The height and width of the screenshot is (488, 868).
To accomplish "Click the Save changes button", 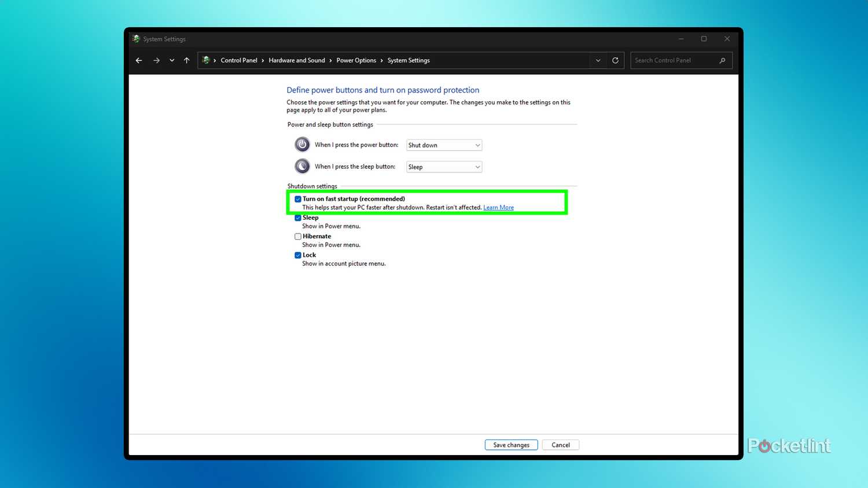I will click(x=511, y=445).
